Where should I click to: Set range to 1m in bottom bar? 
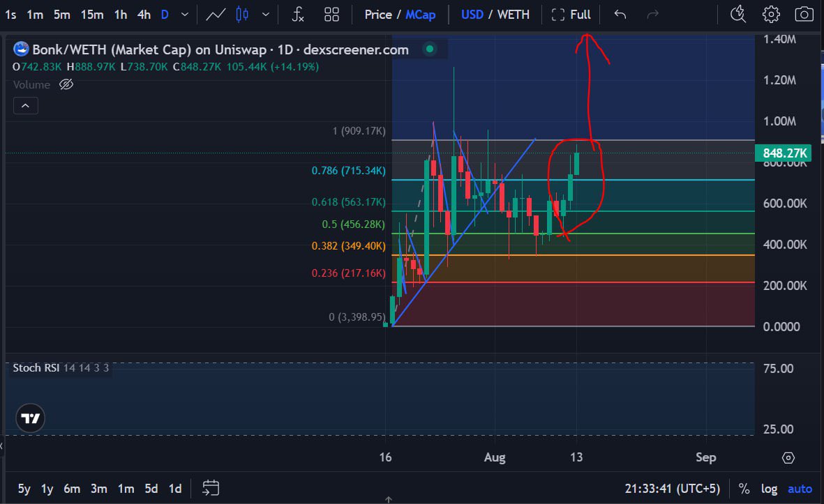(x=126, y=489)
